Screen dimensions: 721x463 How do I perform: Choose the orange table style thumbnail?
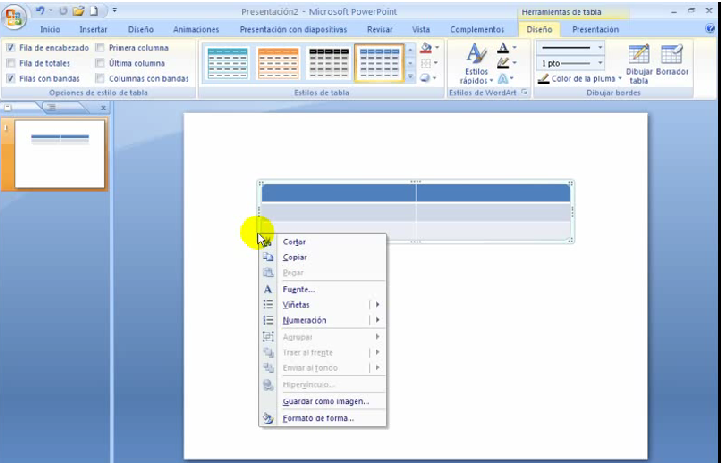coord(278,63)
